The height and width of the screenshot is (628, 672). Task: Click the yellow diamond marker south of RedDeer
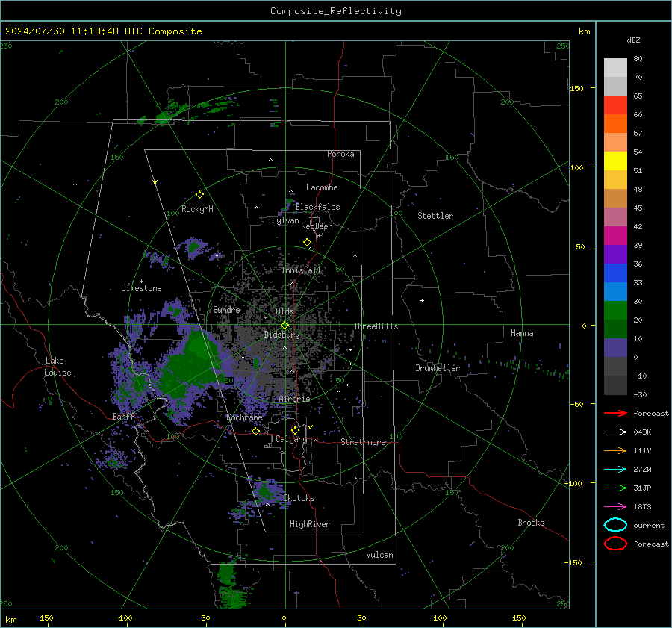[x=307, y=243]
